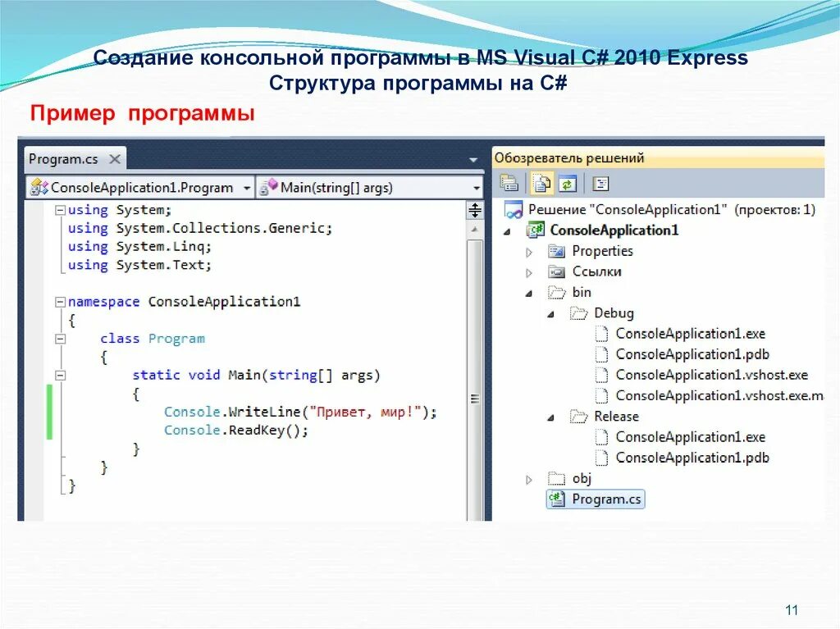
Task: Click the static void Main signature
Action: pos(256,375)
